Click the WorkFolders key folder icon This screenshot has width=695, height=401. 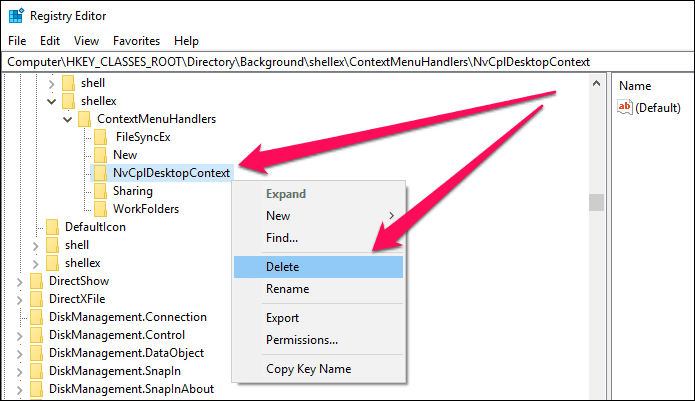pyautogui.click(x=100, y=209)
